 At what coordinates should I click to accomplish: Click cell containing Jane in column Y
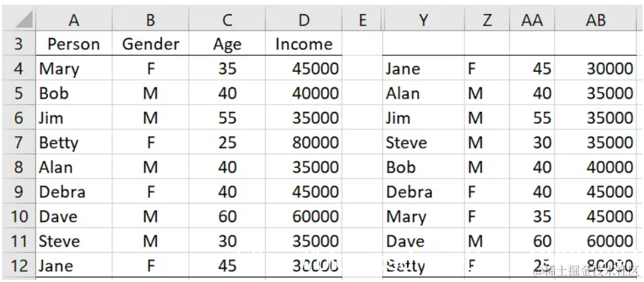pos(423,69)
